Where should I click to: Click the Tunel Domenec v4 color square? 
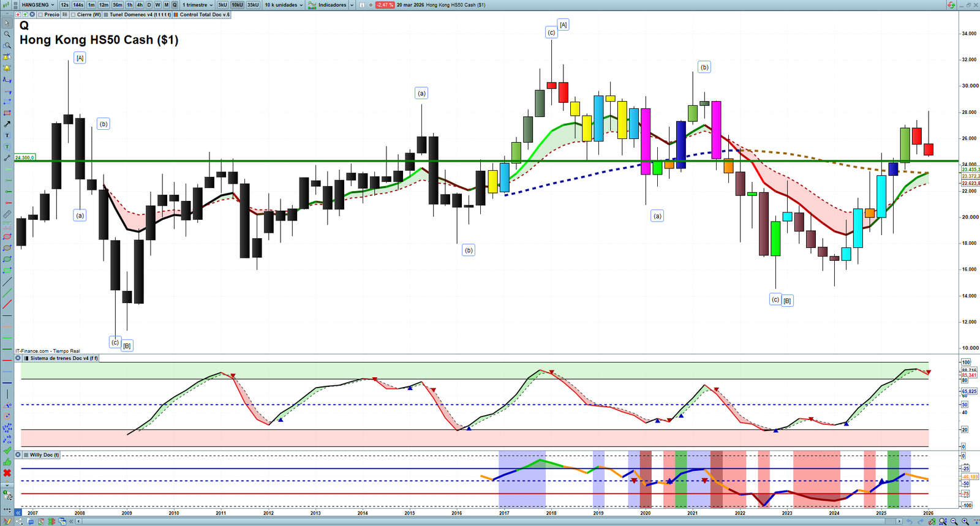pyautogui.click(x=106, y=15)
